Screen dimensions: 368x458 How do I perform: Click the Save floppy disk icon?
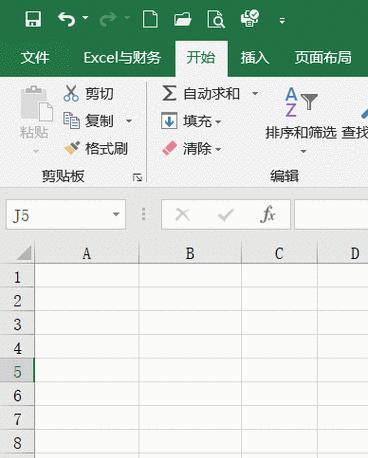coord(33,19)
